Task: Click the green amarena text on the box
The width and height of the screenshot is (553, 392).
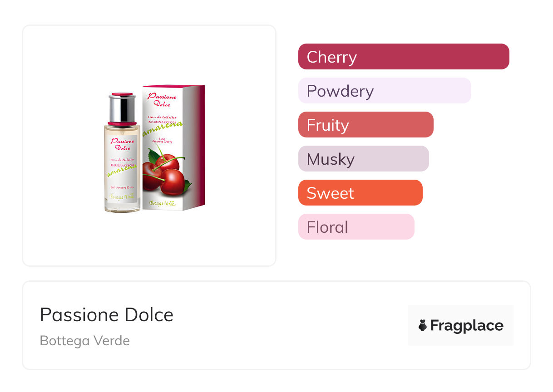Action: coord(163,128)
